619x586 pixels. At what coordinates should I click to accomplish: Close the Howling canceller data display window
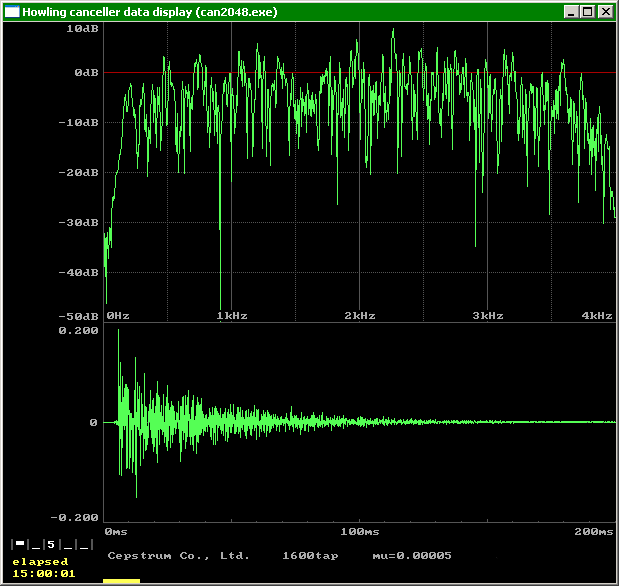click(605, 12)
